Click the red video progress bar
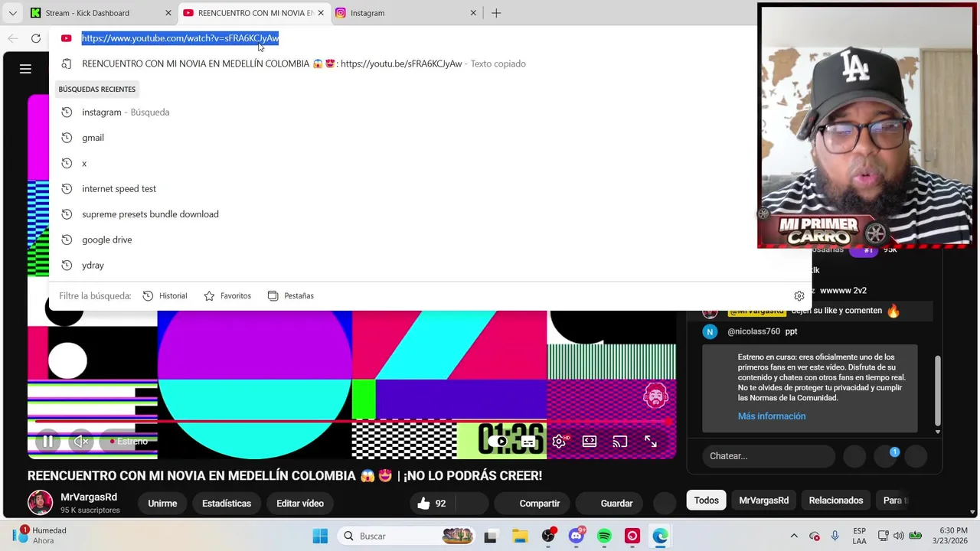Screen dimensions: 980x551 pyautogui.click(x=352, y=422)
